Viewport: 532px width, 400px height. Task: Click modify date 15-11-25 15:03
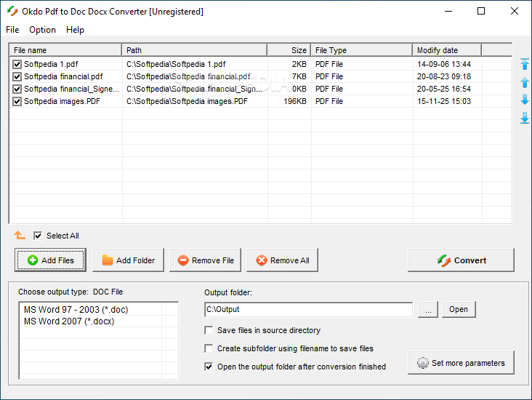tap(444, 101)
